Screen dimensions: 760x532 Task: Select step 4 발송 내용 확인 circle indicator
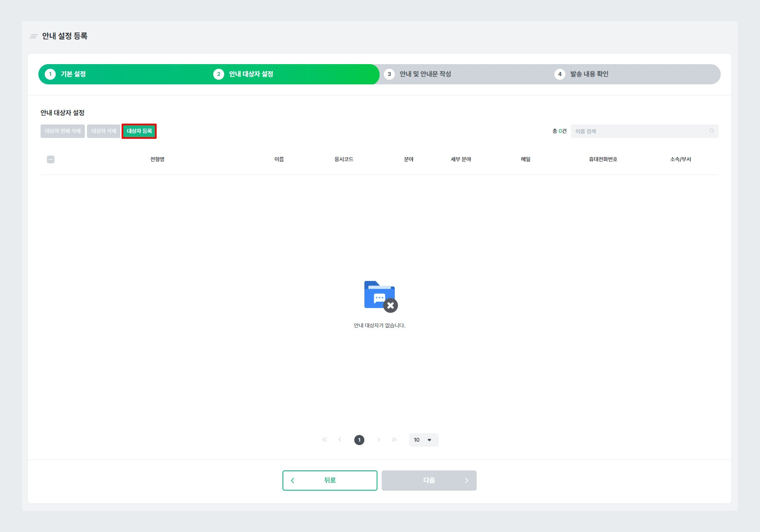(560, 74)
